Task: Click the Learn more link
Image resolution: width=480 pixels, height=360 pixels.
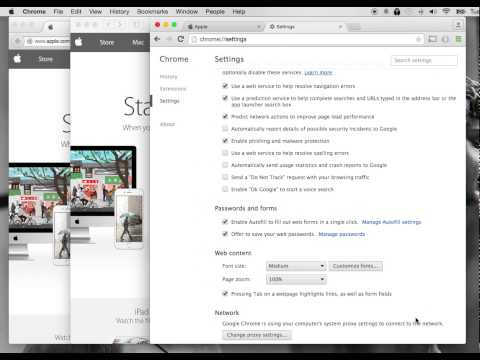Action: coord(318,73)
